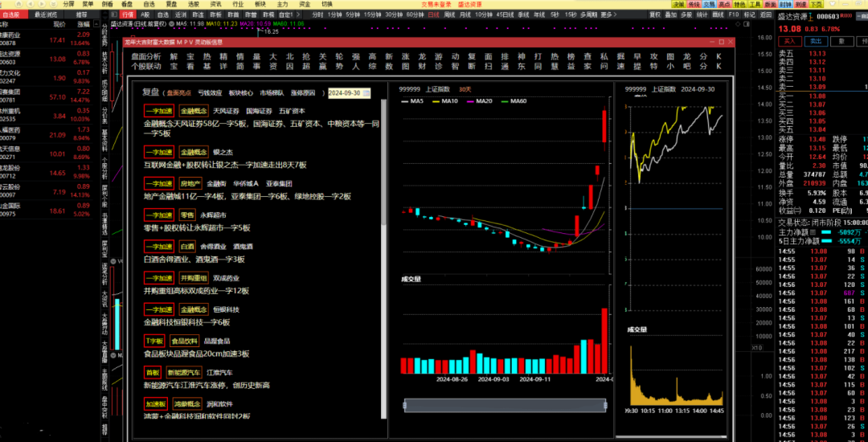Click the 下页 colored button
868x442 pixels.
point(816,4)
